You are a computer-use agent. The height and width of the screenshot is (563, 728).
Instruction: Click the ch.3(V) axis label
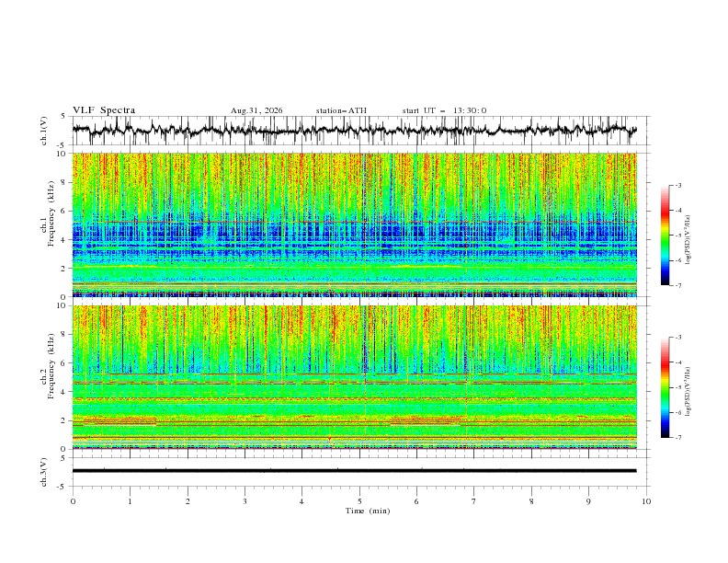[44, 472]
